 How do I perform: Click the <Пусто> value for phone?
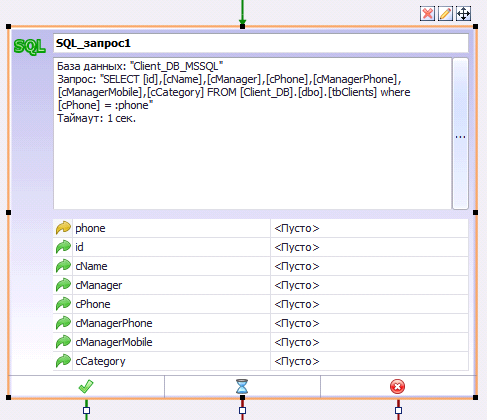click(x=370, y=228)
